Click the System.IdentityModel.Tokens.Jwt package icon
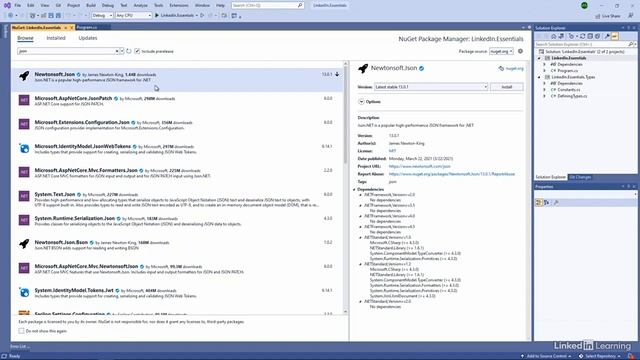The image size is (640, 360). [24, 292]
